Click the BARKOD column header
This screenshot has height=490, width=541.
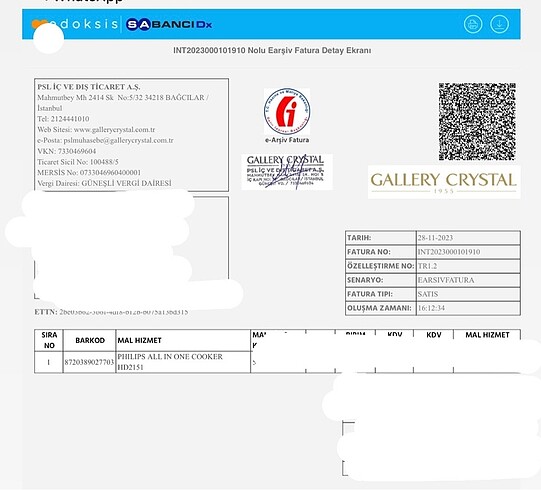pos(90,340)
